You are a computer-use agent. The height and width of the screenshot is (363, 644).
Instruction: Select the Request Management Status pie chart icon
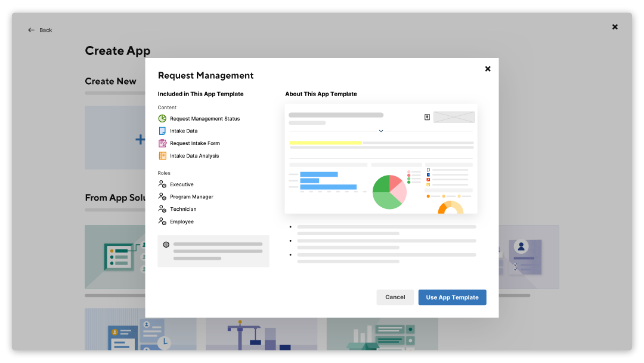click(162, 118)
